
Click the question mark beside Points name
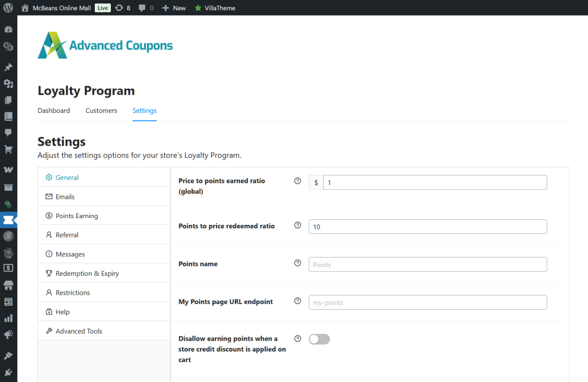tap(297, 263)
